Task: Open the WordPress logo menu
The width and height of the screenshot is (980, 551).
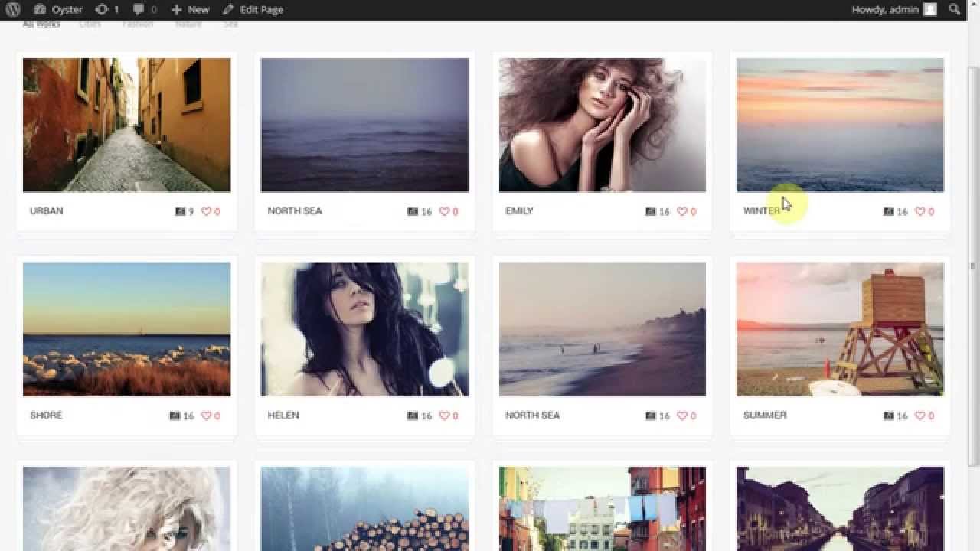Action: [x=13, y=9]
